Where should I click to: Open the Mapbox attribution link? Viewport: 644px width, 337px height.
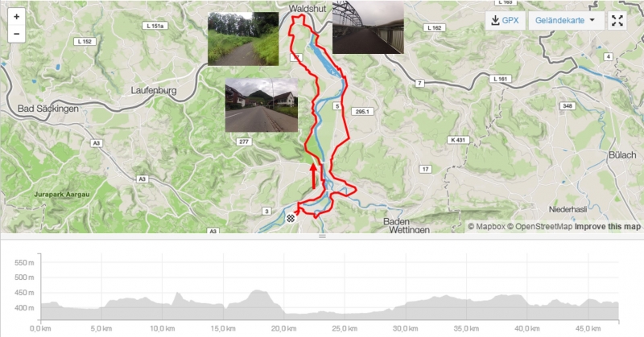(x=487, y=227)
